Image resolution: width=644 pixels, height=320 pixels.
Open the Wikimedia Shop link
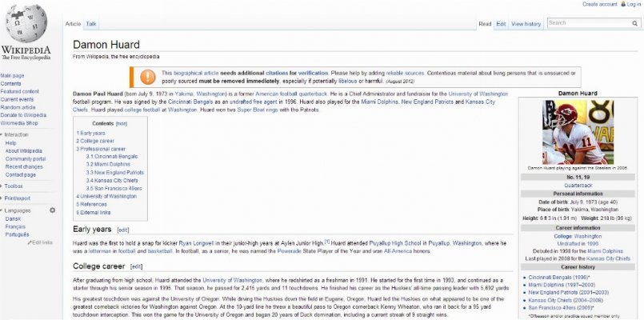(x=19, y=123)
